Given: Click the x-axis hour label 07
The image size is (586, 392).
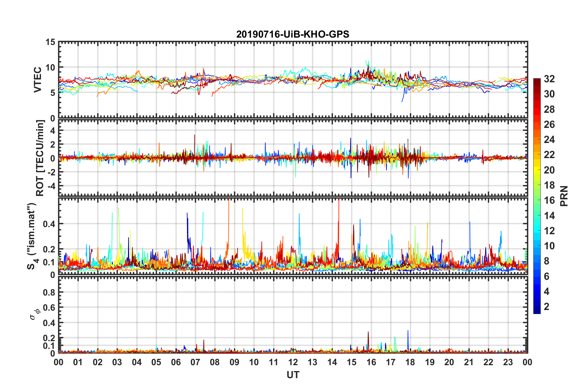Looking at the screenshot, I should [x=195, y=362].
